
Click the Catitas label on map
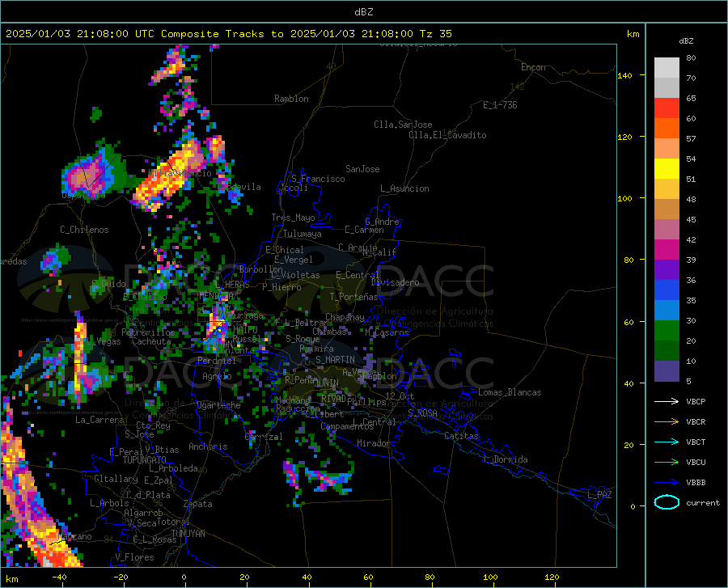point(461,436)
